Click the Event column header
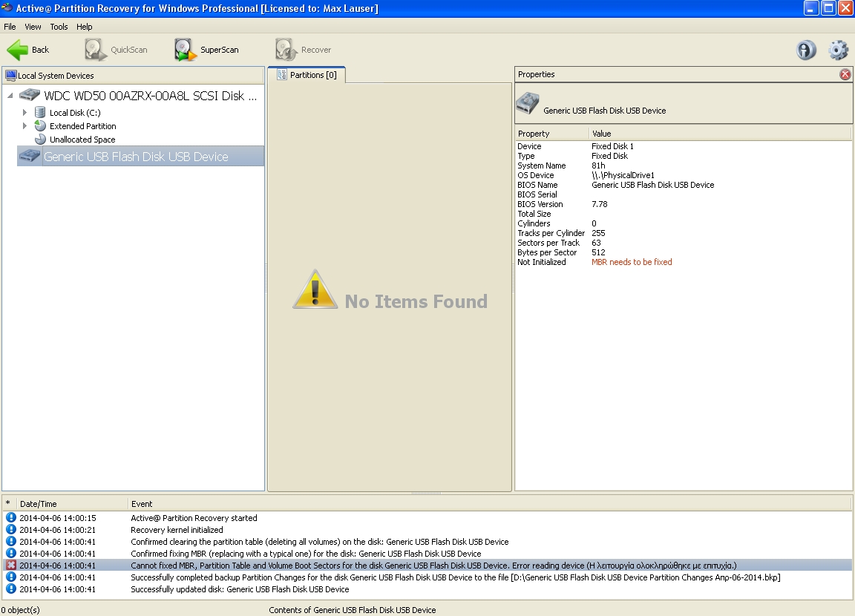The height and width of the screenshot is (616, 855). (x=490, y=504)
